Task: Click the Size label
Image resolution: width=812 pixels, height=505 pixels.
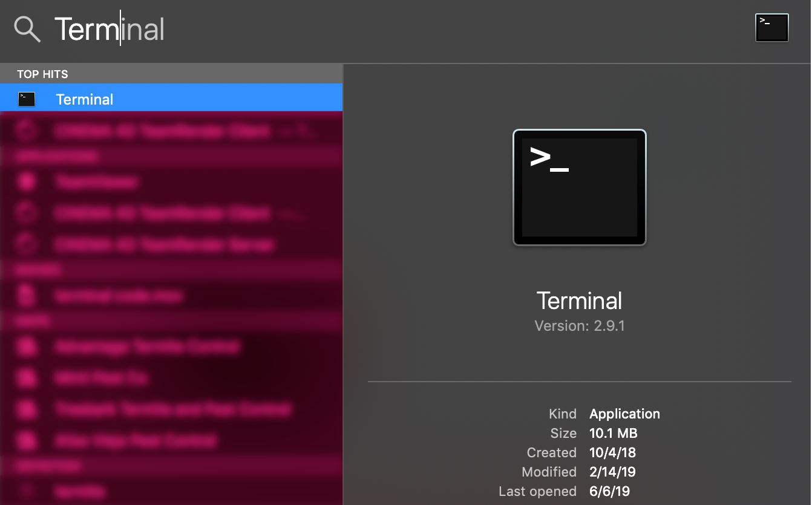Action: pyautogui.click(x=563, y=433)
